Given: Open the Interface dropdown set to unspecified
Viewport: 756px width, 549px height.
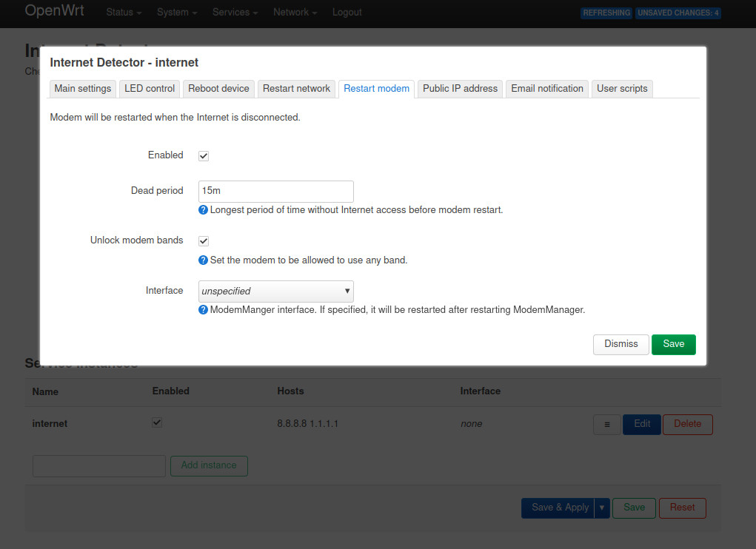Looking at the screenshot, I should [x=275, y=291].
